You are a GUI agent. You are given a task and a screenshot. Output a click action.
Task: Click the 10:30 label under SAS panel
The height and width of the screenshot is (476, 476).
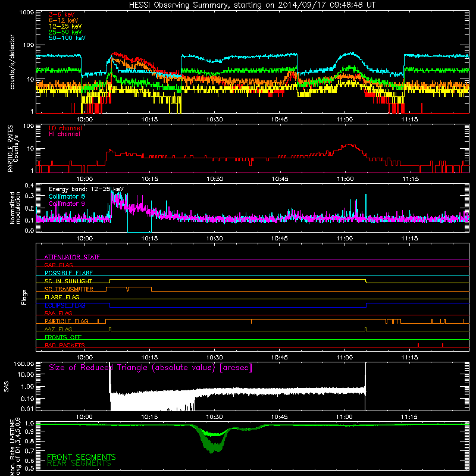[x=214, y=417]
